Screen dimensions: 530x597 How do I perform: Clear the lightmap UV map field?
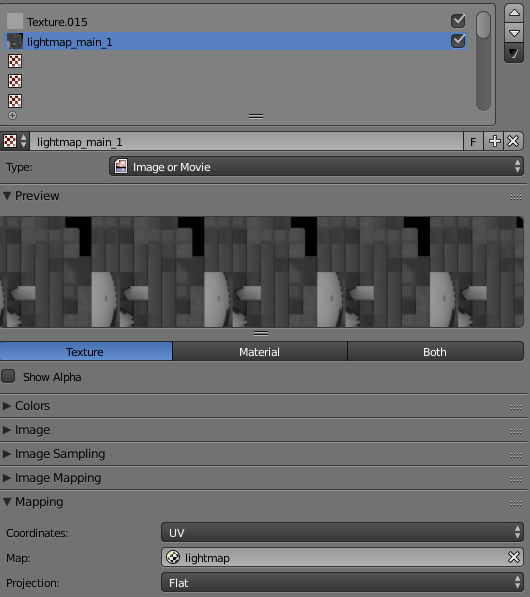coord(514,557)
